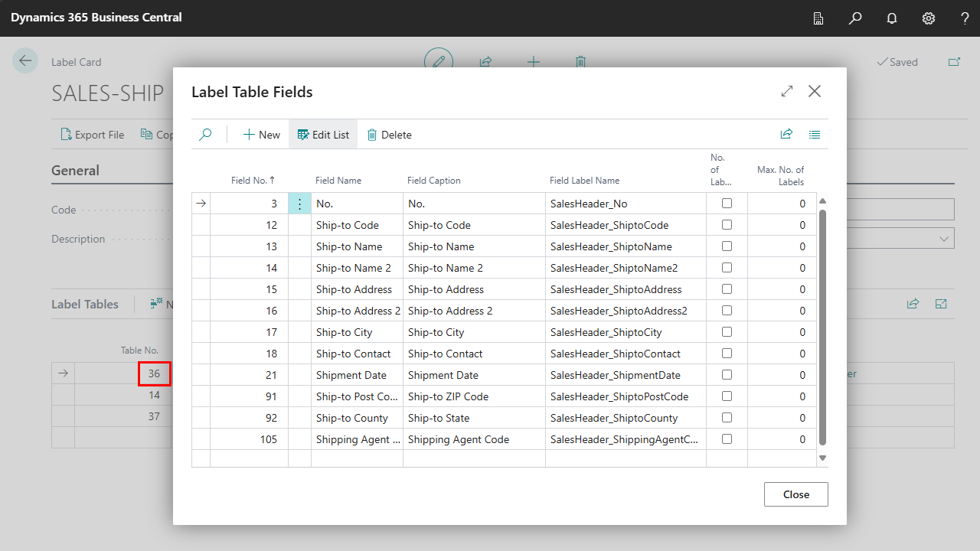Open the Help question mark icon

click(x=965, y=18)
